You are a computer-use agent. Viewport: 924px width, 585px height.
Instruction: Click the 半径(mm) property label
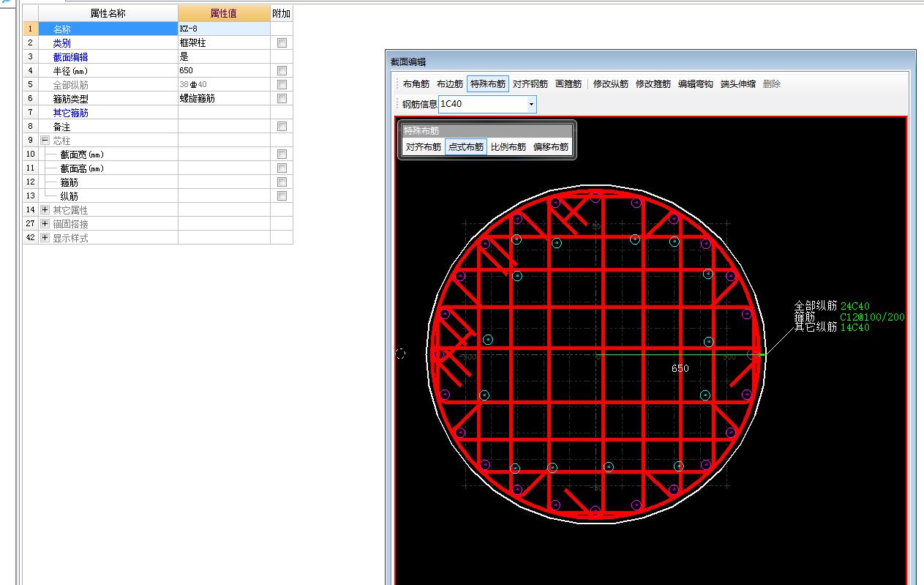[70, 71]
